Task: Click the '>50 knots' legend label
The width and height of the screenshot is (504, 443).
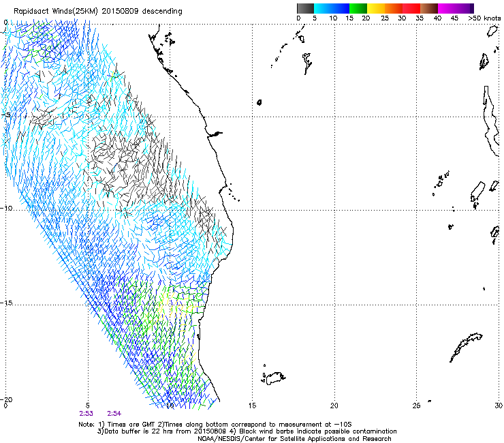Action: [484, 18]
